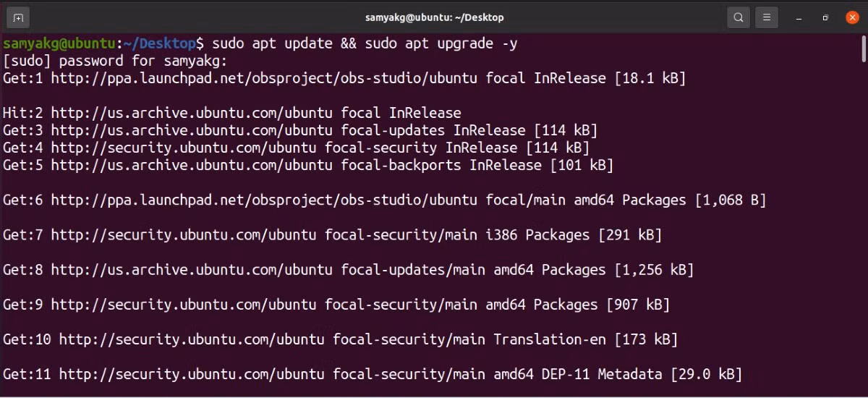Open the hamburger menu
Viewport: 868px width, 398px height.
(x=767, y=17)
